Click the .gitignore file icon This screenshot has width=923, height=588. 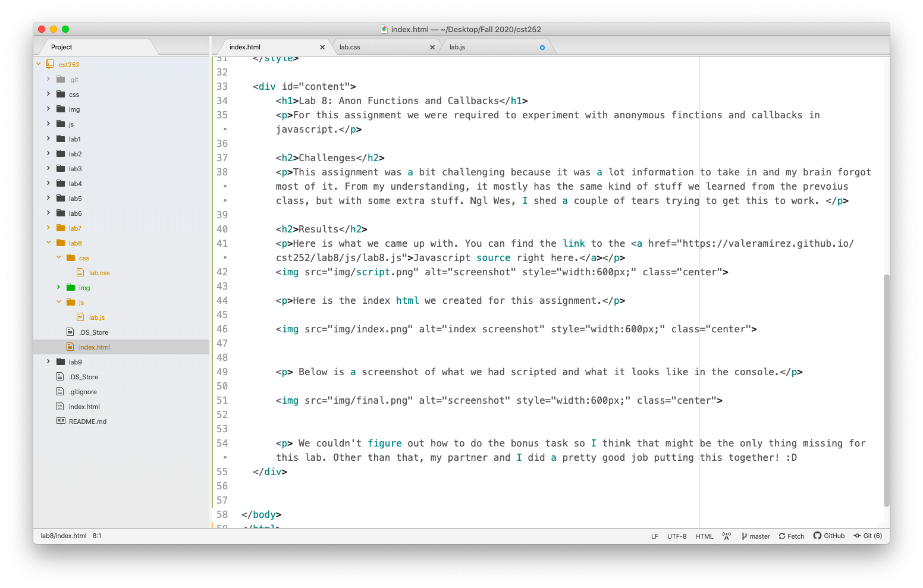click(x=59, y=391)
